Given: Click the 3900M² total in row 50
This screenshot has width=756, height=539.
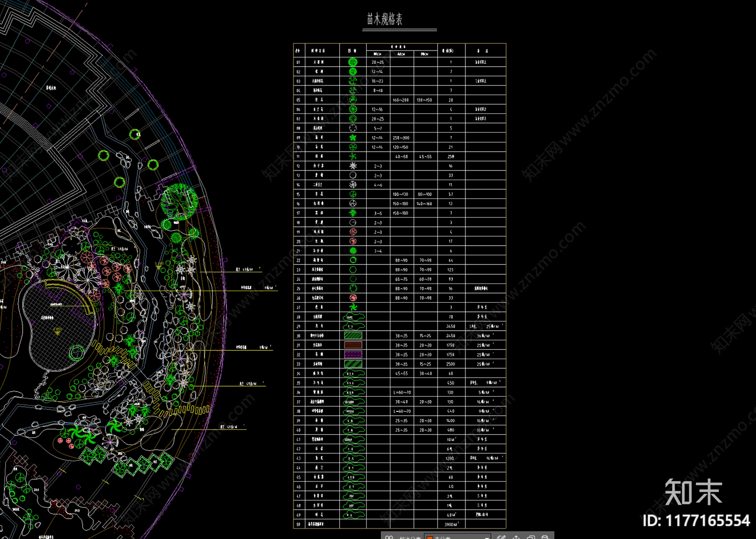Looking at the screenshot, I should point(452,524).
